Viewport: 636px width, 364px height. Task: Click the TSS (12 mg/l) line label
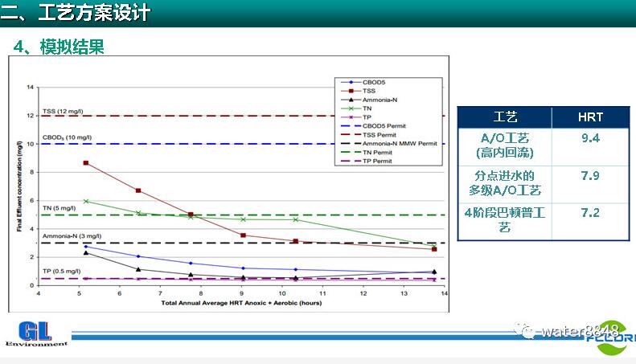[x=62, y=111]
